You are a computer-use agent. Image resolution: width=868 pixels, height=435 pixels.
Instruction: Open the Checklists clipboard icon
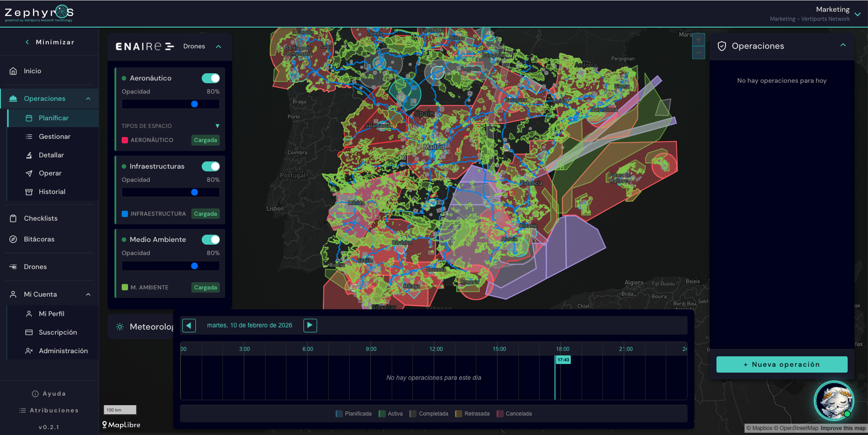[x=14, y=218]
